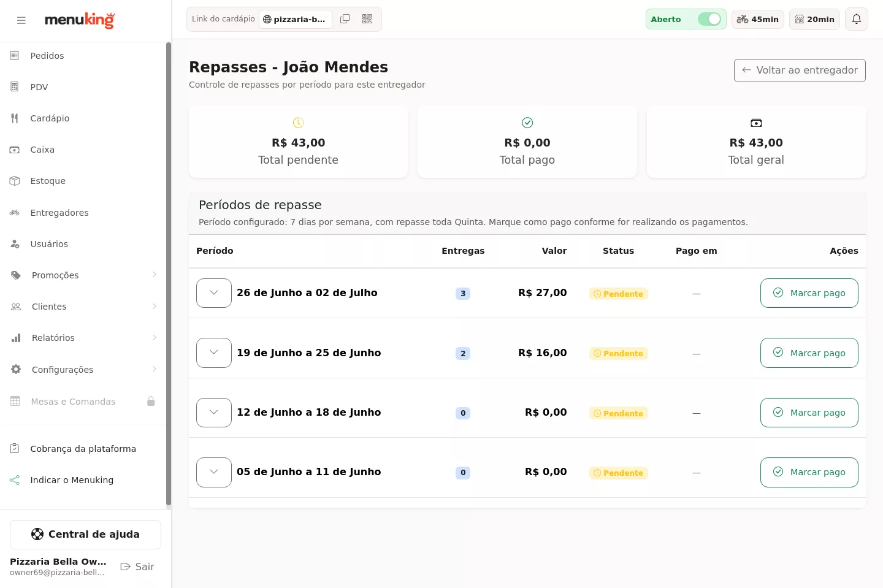Expand the Promoções submenu
883x588 pixels.
tap(83, 275)
